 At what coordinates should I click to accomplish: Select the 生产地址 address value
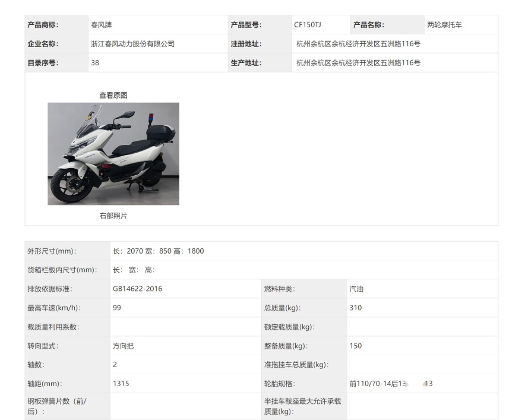(x=359, y=63)
